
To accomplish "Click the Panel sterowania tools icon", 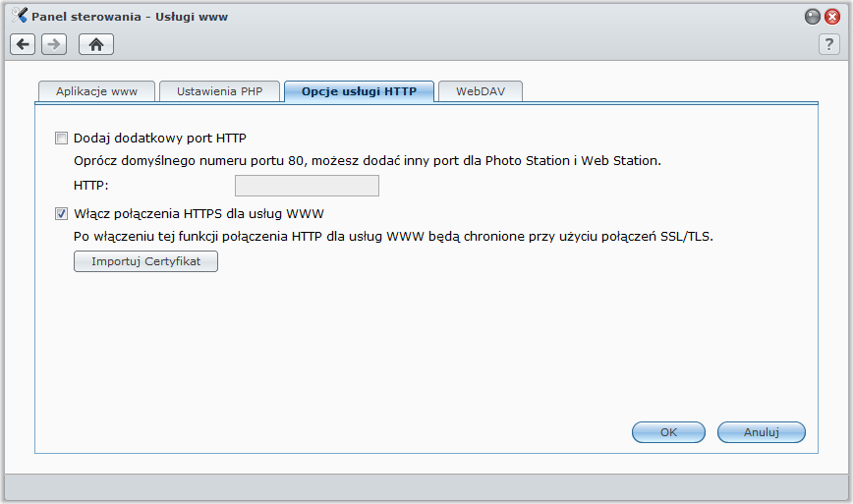I will [19, 15].
